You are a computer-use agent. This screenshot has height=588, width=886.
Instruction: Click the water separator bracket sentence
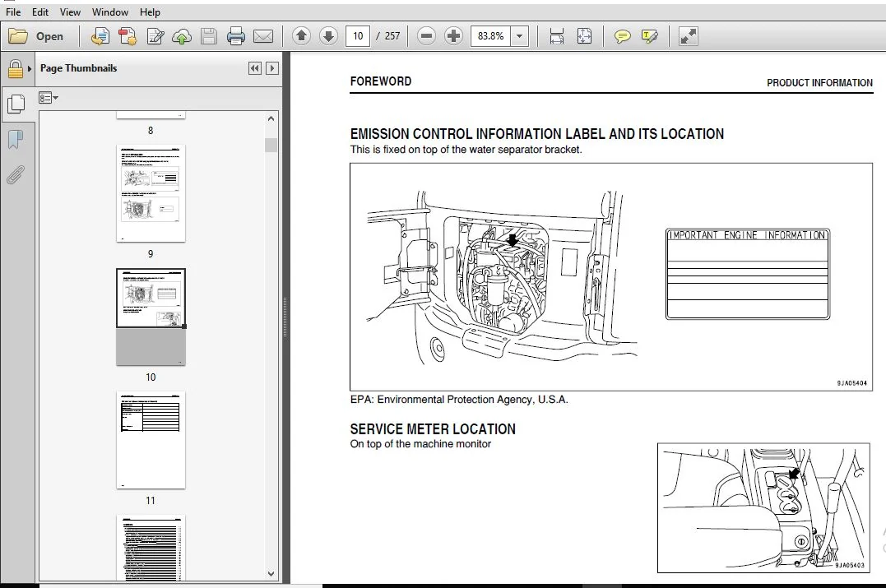coord(466,150)
